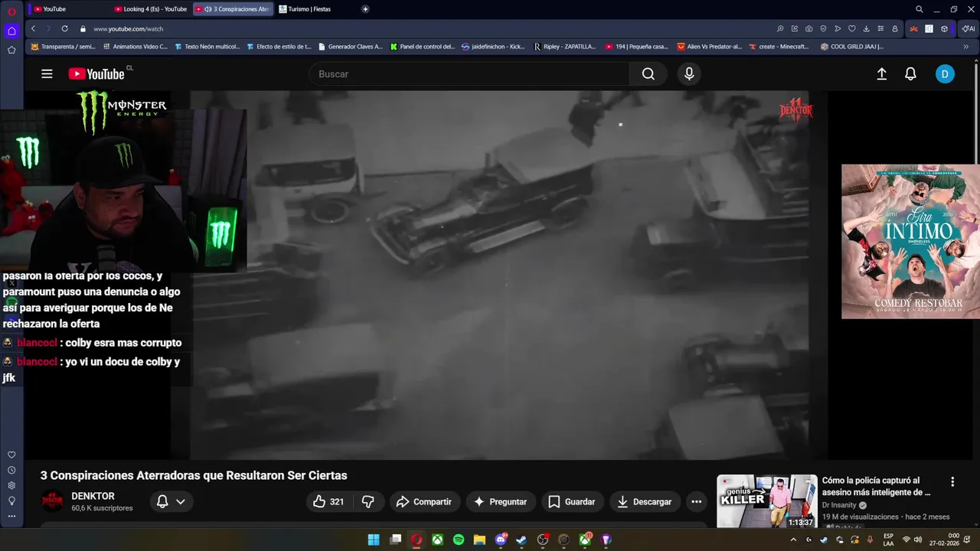Screen dimensions: 980x551
Task: Open the YouTube upload/create icon
Action: point(881,73)
